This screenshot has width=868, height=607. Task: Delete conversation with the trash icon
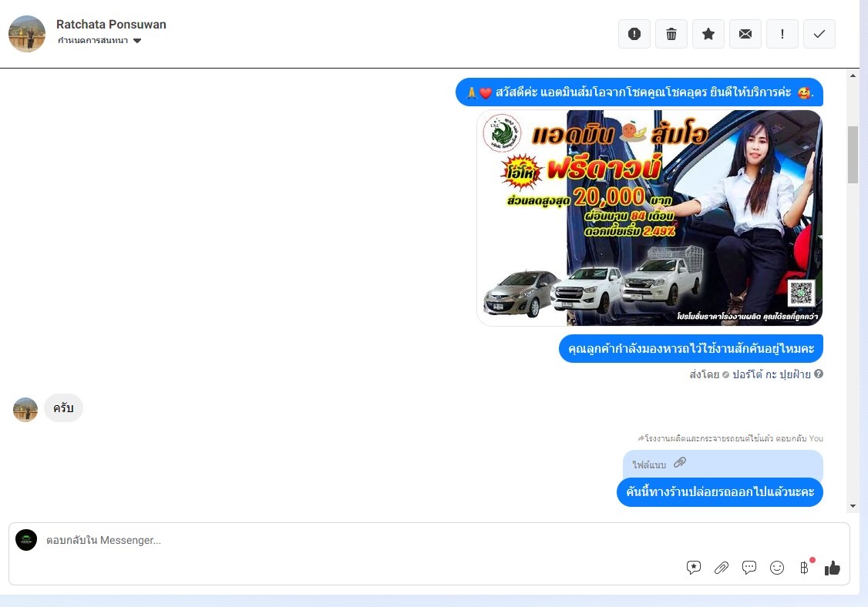pos(671,34)
